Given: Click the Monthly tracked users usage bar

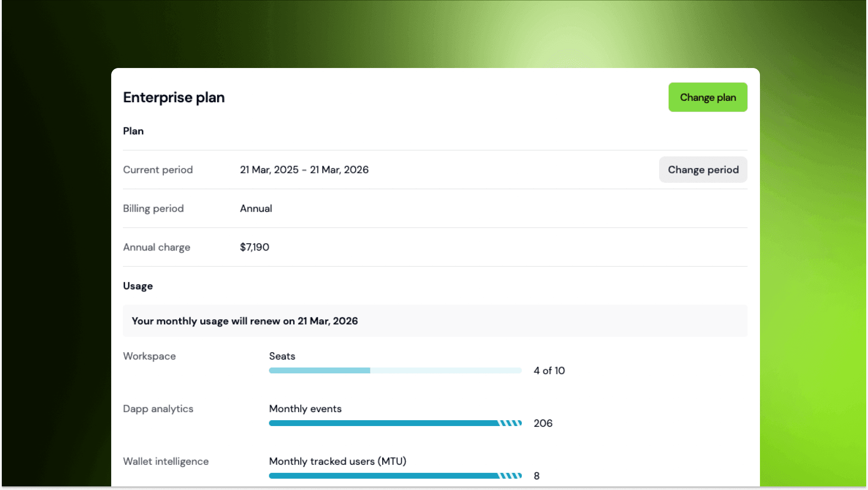Looking at the screenshot, I should tap(395, 476).
